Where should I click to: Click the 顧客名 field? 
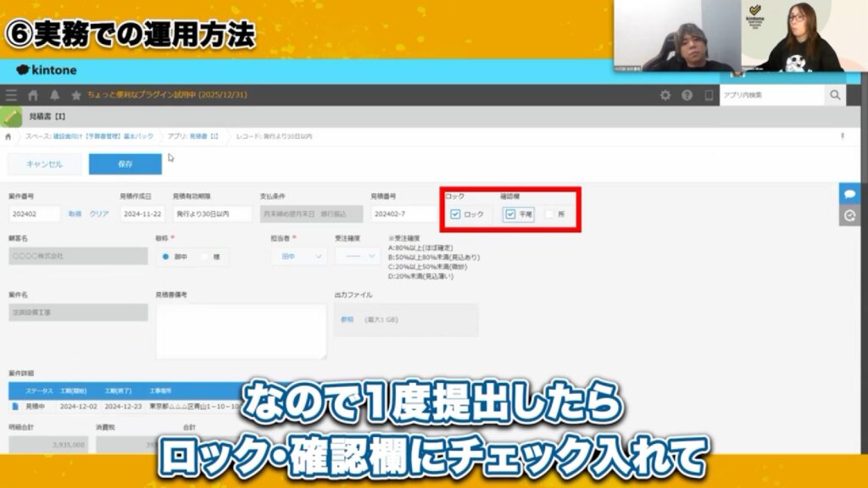(x=78, y=256)
